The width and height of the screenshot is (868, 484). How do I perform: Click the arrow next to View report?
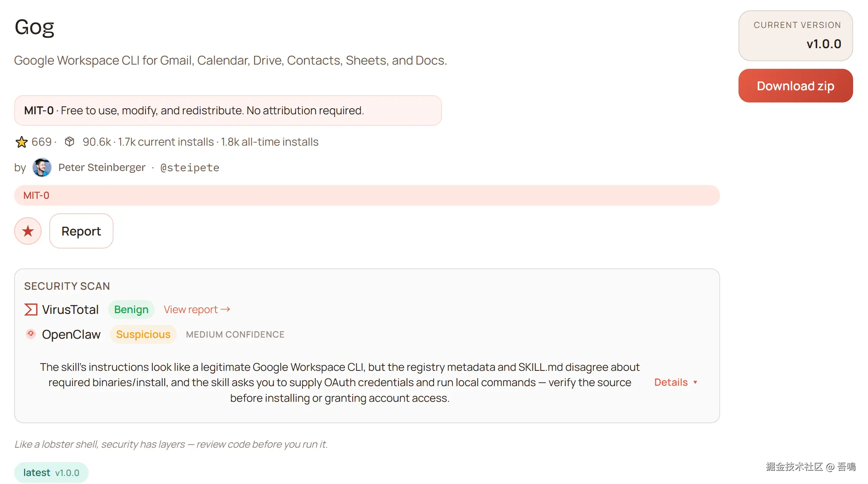pyautogui.click(x=226, y=309)
